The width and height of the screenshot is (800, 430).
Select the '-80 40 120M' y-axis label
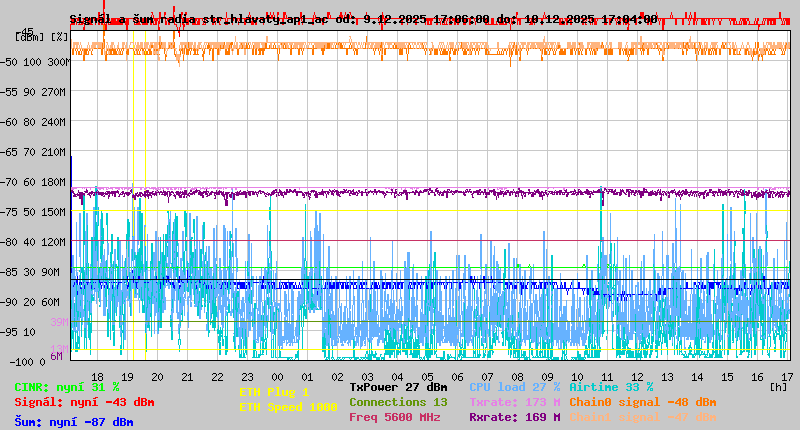33,242
